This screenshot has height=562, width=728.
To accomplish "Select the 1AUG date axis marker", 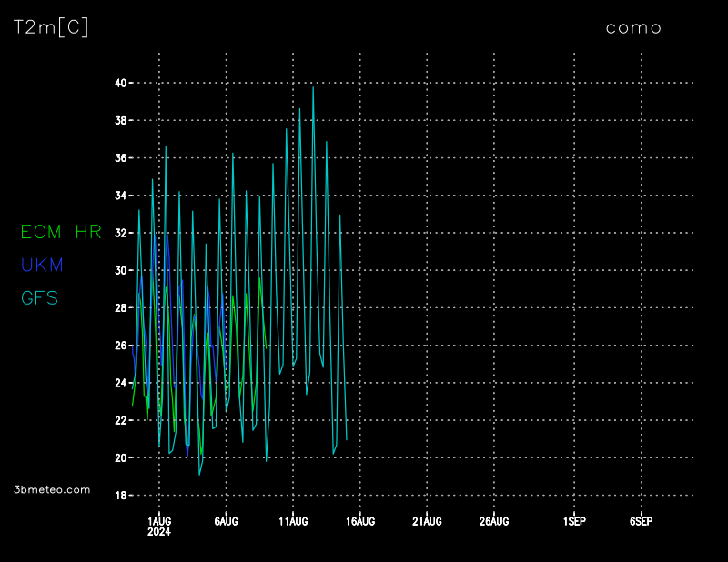I will click(159, 521).
